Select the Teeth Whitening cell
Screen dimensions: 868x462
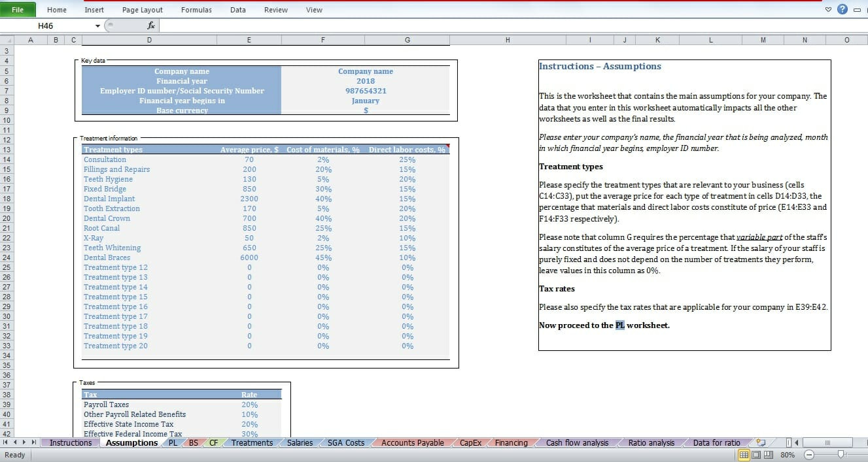[149, 248]
